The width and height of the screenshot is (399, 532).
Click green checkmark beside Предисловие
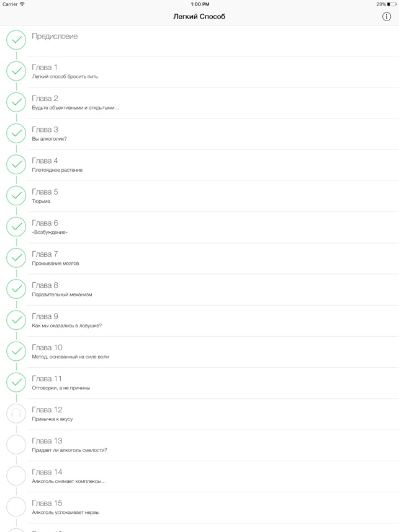[16, 40]
